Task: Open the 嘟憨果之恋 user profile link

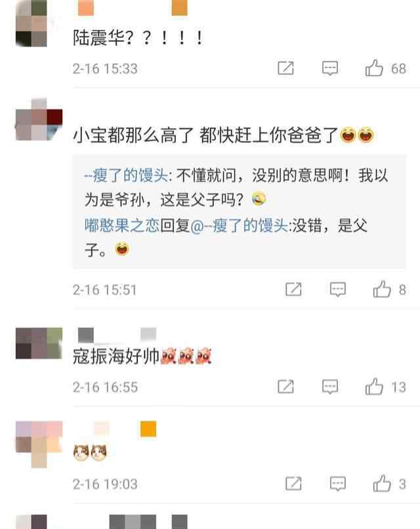Action: tap(122, 225)
